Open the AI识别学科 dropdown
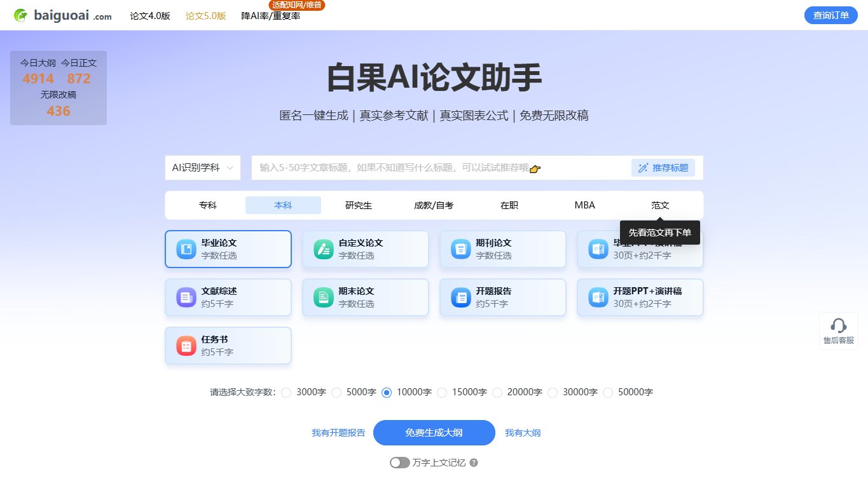868x488 pixels. pyautogui.click(x=203, y=168)
